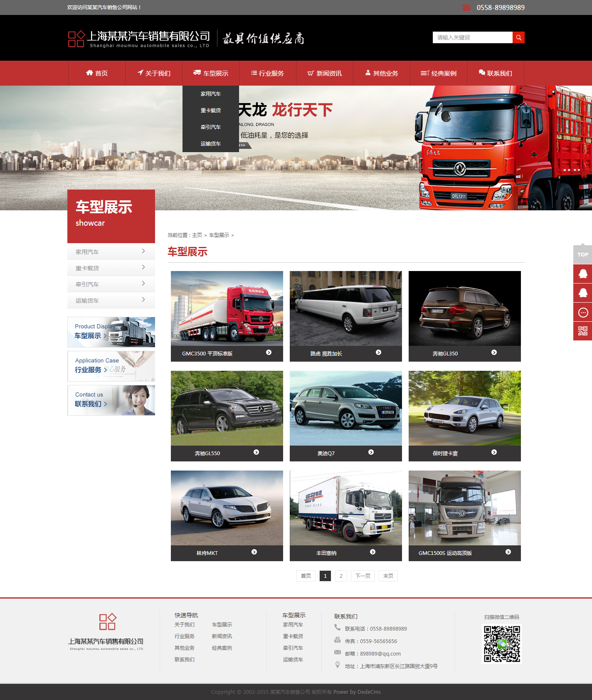Go to page 2 in pagination

341,576
